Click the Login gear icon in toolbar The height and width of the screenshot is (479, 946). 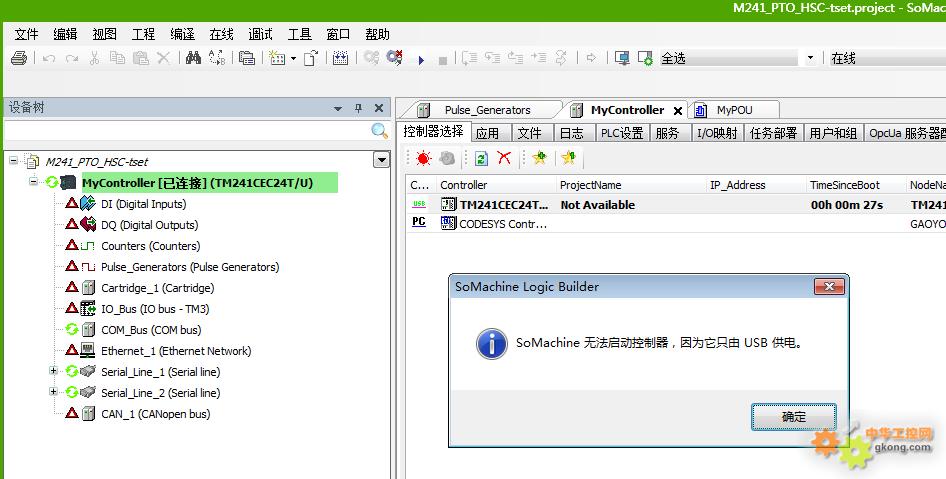click(371, 58)
